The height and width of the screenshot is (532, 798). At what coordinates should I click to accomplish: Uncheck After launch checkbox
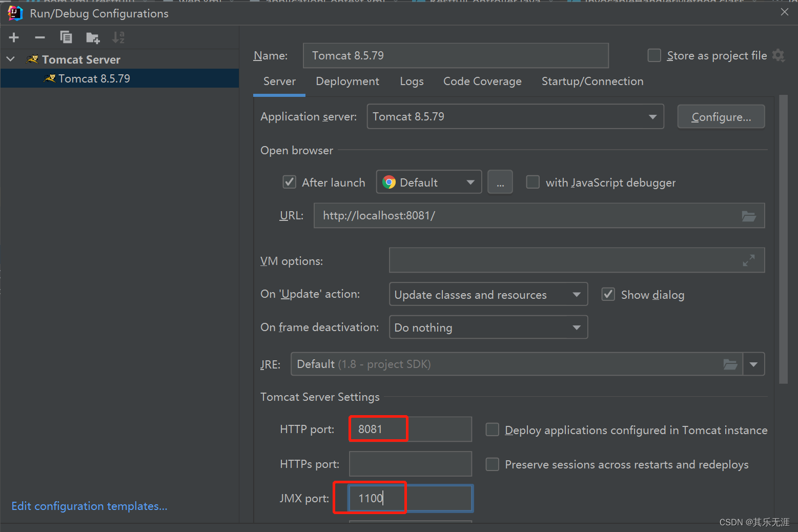[x=290, y=182]
